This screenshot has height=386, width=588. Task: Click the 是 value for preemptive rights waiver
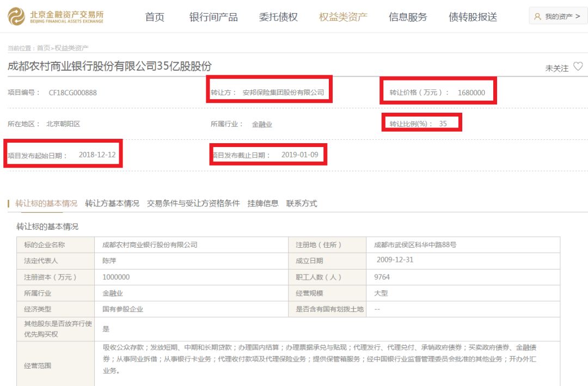[106, 329]
